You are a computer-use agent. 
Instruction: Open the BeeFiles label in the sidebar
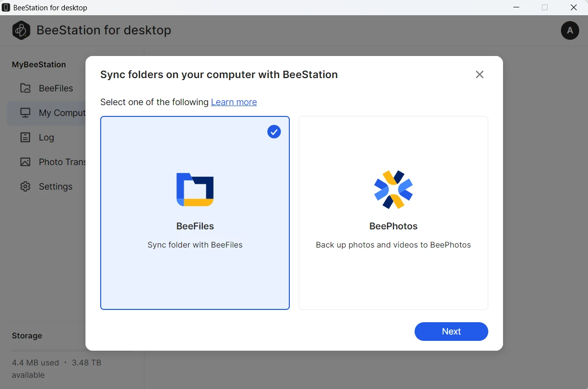pyautogui.click(x=56, y=88)
